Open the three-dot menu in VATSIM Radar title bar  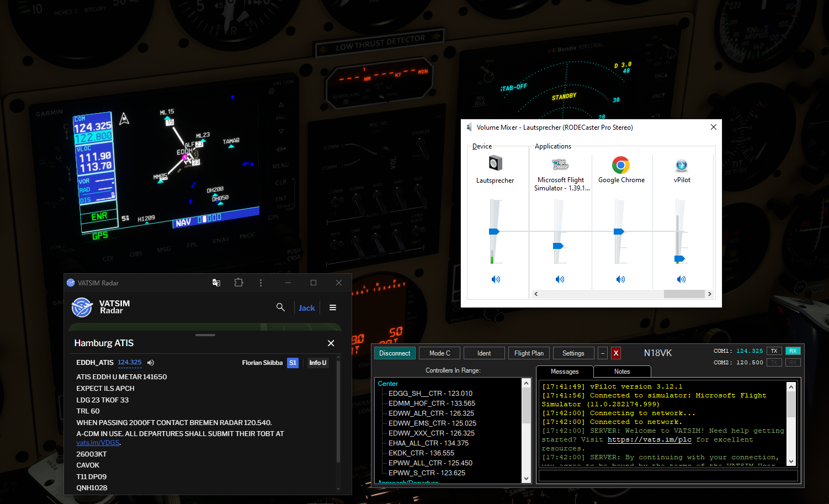(x=261, y=283)
